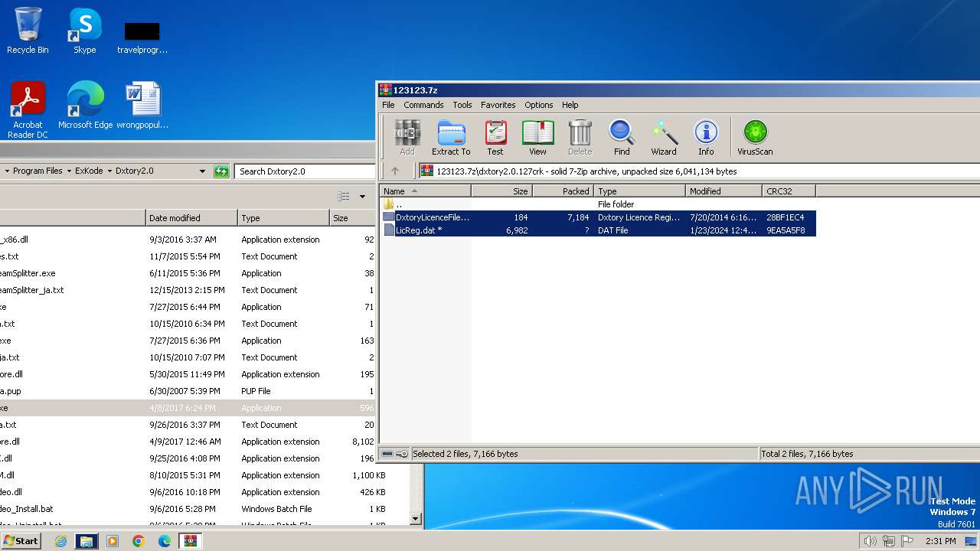This screenshot has height=551, width=980.
Task: Select the wrongpopul Word document icon
Action: (x=142, y=105)
